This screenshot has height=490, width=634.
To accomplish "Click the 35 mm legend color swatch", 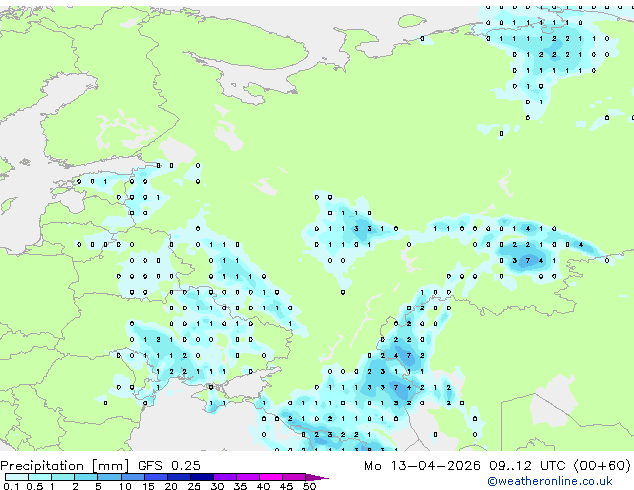I will (247, 477).
